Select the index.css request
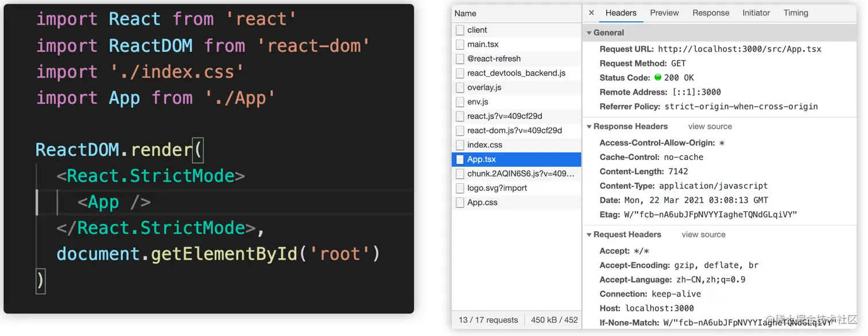This screenshot has width=868, height=336. [517, 144]
